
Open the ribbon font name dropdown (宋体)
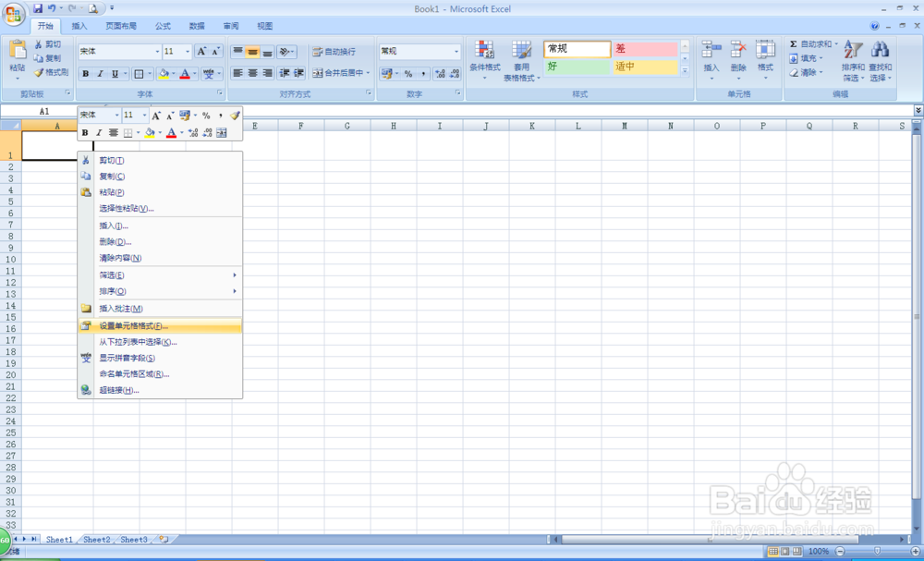(x=157, y=51)
